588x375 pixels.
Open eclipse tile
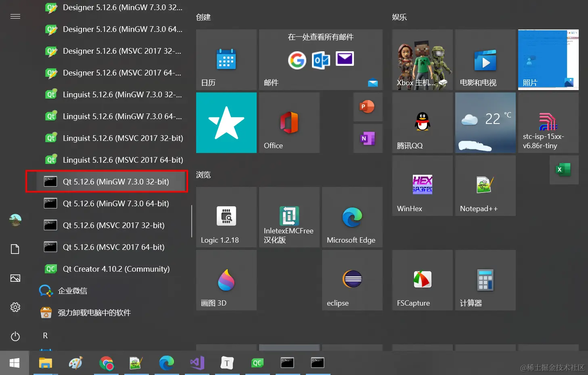coord(352,280)
